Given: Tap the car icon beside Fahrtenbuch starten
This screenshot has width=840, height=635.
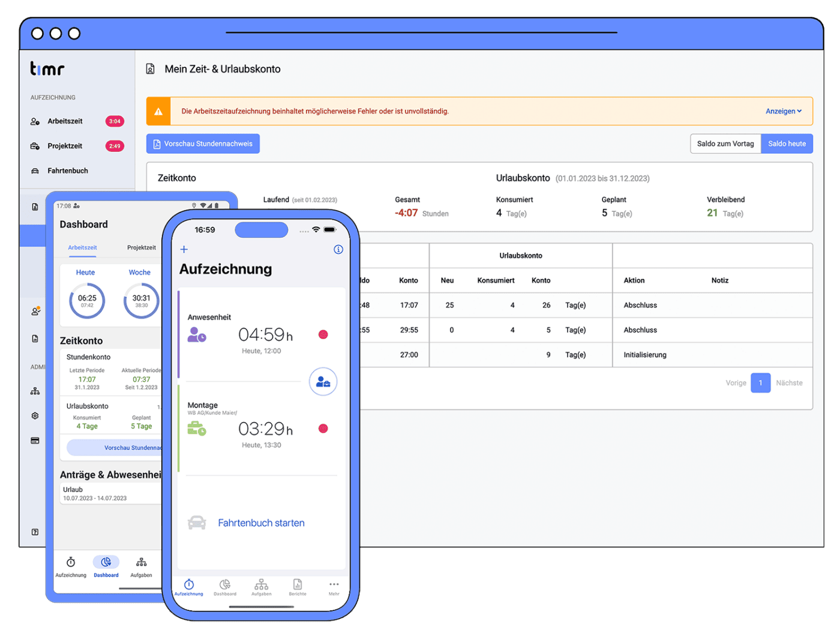Looking at the screenshot, I should tap(197, 523).
